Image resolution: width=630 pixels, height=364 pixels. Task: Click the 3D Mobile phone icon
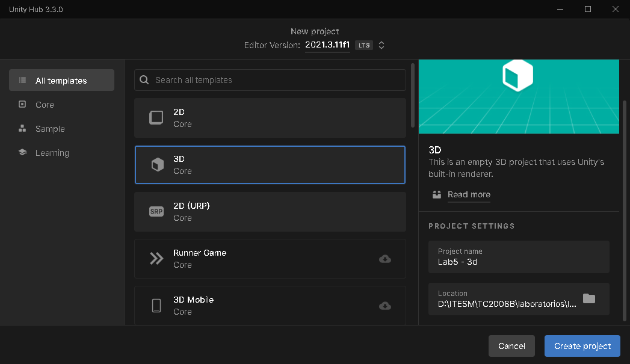click(156, 306)
